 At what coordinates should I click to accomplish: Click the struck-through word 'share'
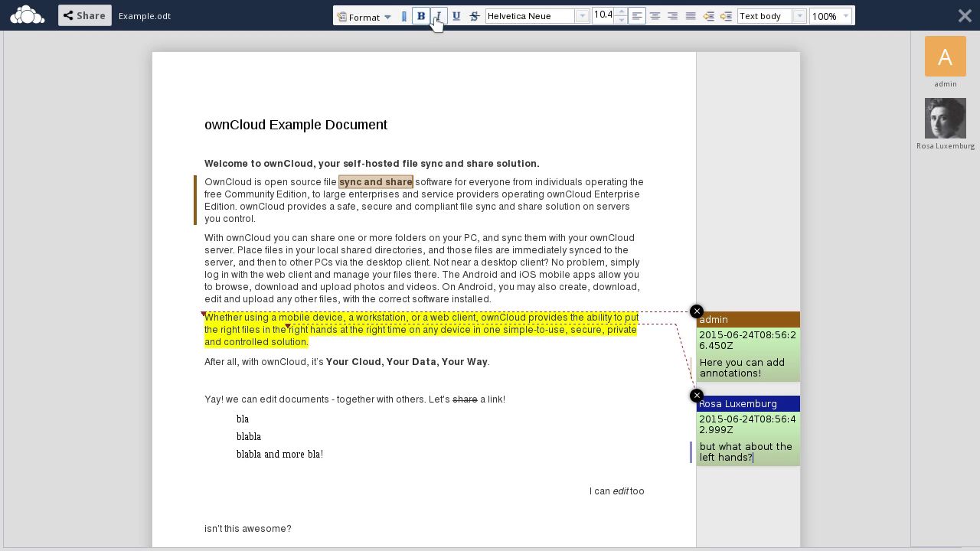(465, 399)
